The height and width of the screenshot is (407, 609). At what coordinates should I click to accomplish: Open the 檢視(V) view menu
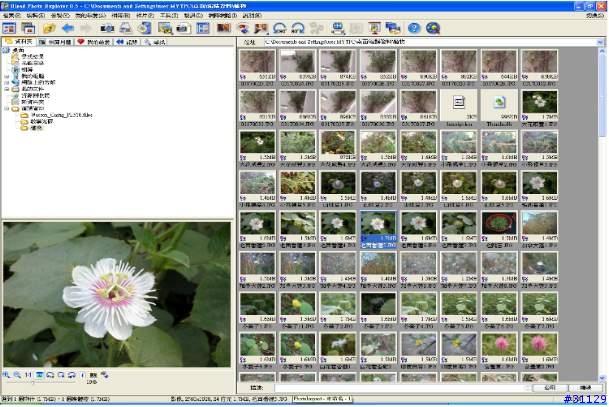60,16
